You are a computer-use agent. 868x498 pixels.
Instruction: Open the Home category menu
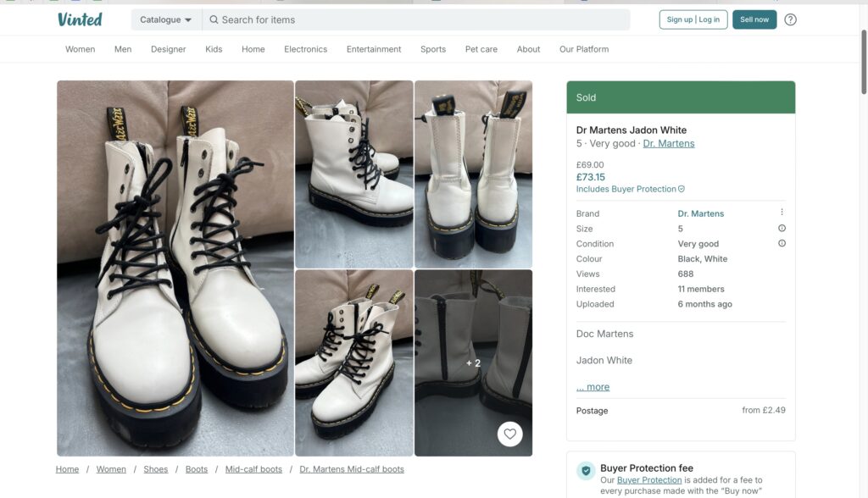coord(253,49)
